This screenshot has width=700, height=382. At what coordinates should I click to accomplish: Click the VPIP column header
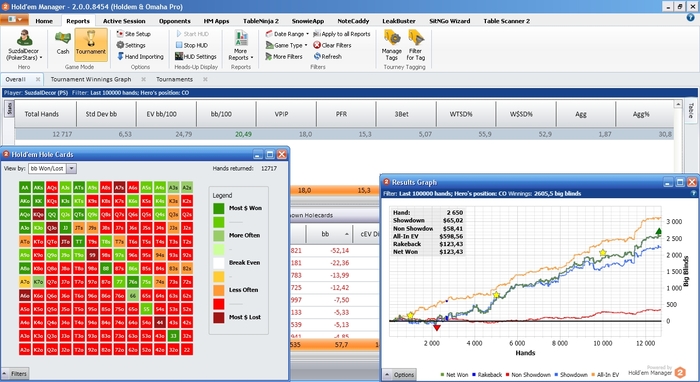pyautogui.click(x=286, y=114)
